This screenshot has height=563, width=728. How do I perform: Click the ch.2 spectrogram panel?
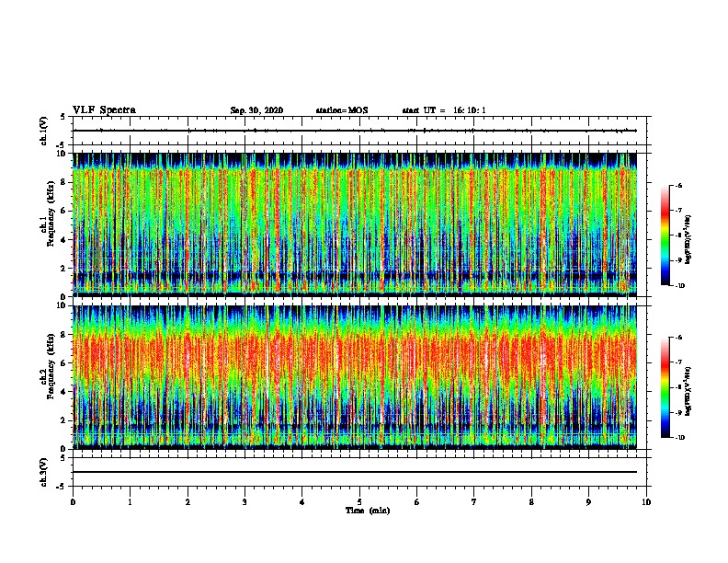(x=355, y=377)
